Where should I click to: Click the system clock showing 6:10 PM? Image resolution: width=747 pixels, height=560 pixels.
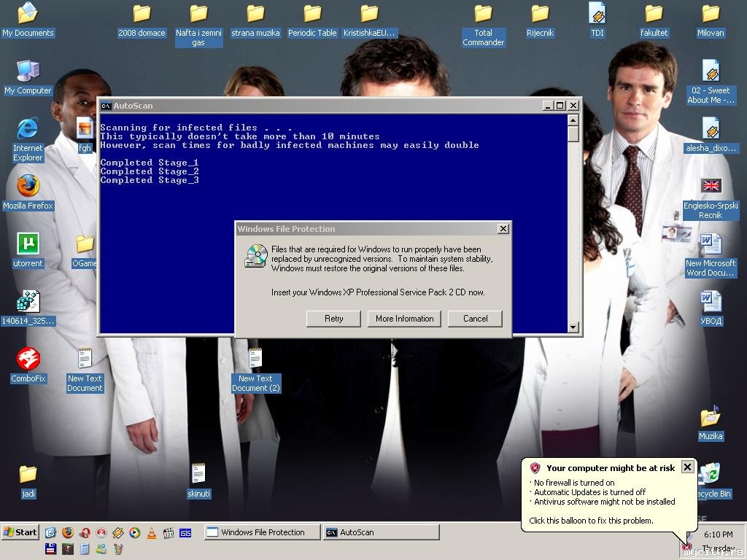click(x=718, y=534)
